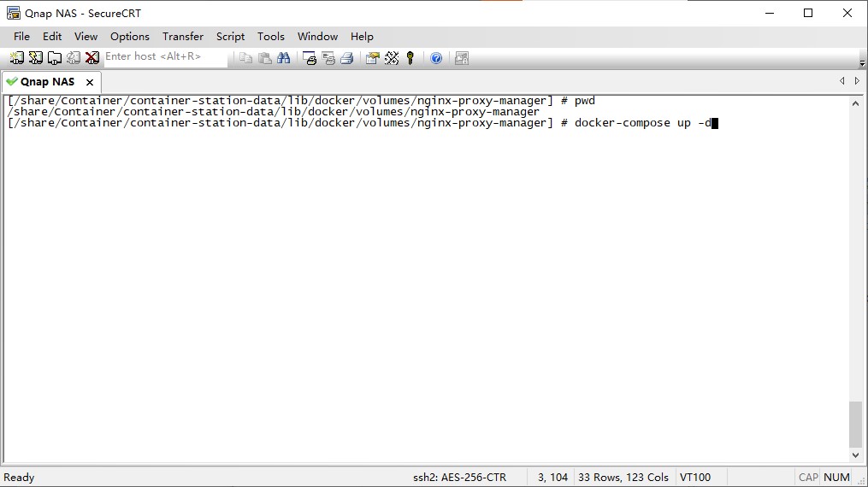Image resolution: width=868 pixels, height=487 pixels.
Task: Click the Enter host input field
Action: coord(166,57)
